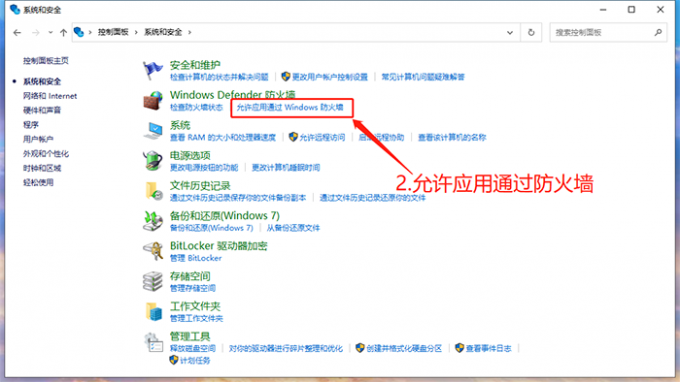Open 系统 heading
This screenshot has height=382, width=680.
click(x=180, y=125)
